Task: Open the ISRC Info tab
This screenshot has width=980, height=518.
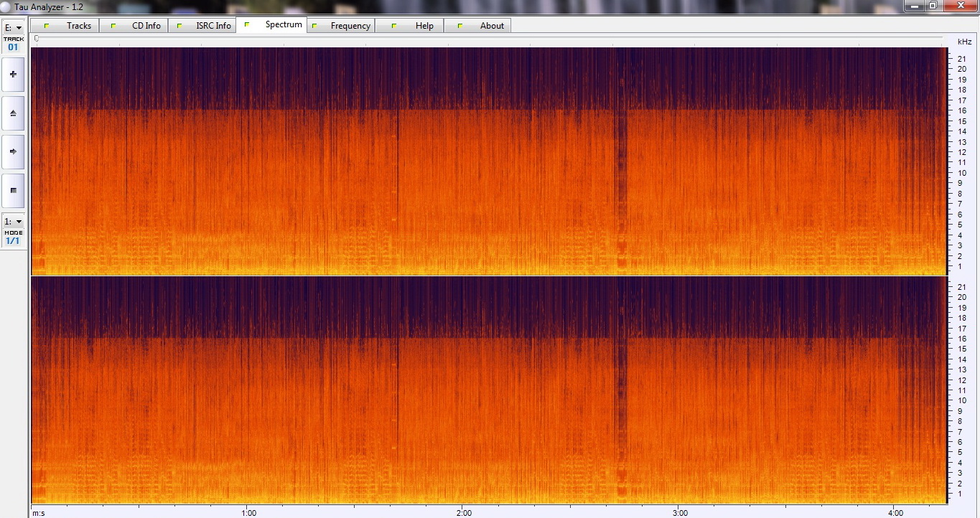Action: click(x=202, y=25)
